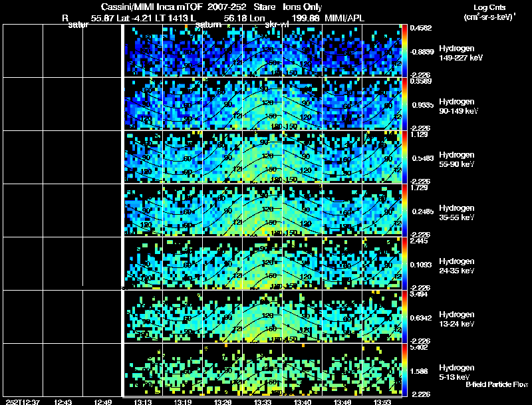This screenshot has width=532, height=405.
Task: Click the '13:13' time axis label
Action: [142, 402]
